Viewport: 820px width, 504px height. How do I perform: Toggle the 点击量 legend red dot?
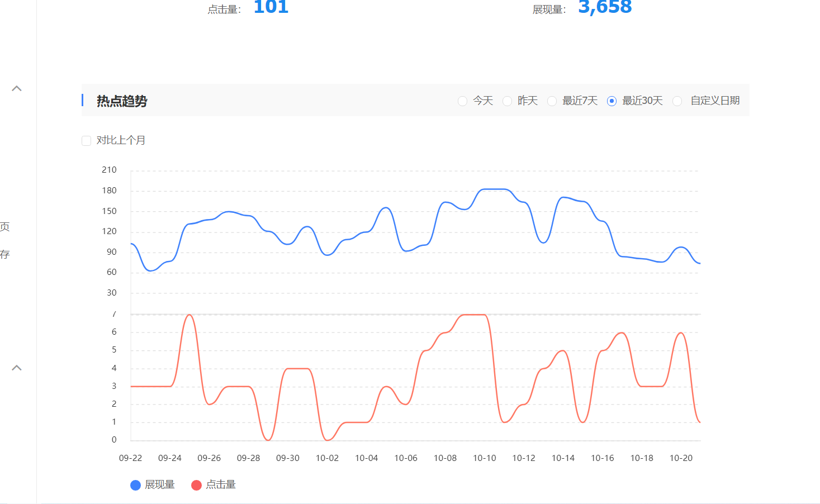point(196,485)
